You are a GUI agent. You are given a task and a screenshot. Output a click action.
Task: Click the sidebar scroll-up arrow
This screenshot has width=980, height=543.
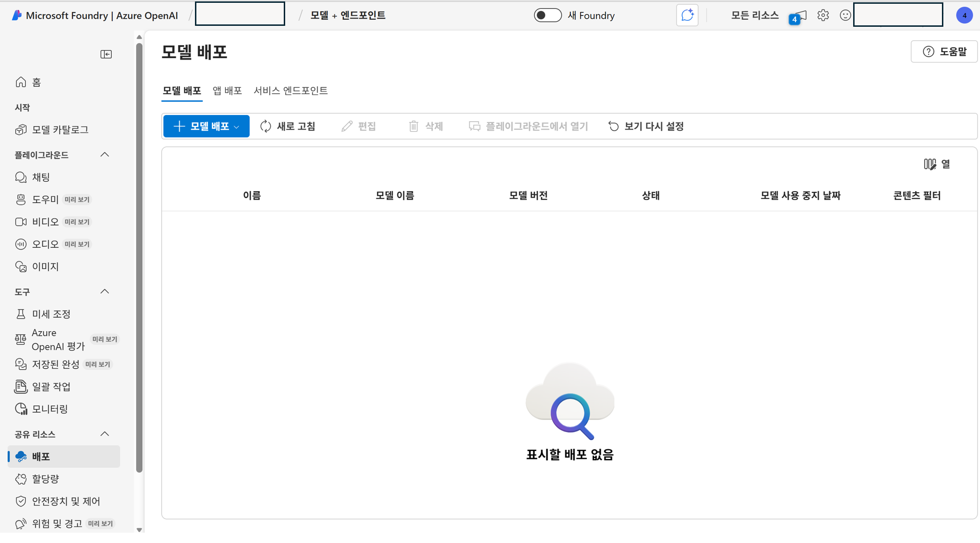(x=139, y=37)
